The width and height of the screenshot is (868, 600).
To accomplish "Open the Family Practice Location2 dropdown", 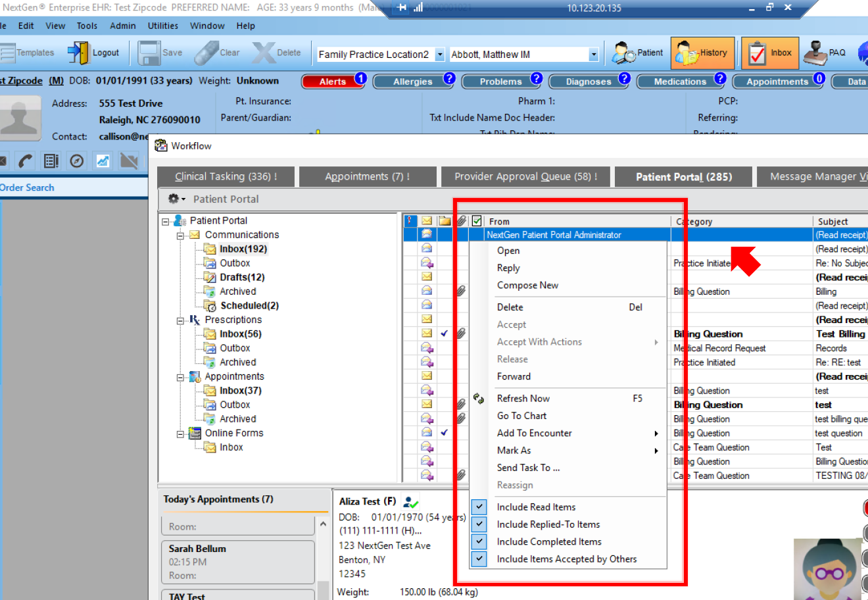I will (x=440, y=55).
